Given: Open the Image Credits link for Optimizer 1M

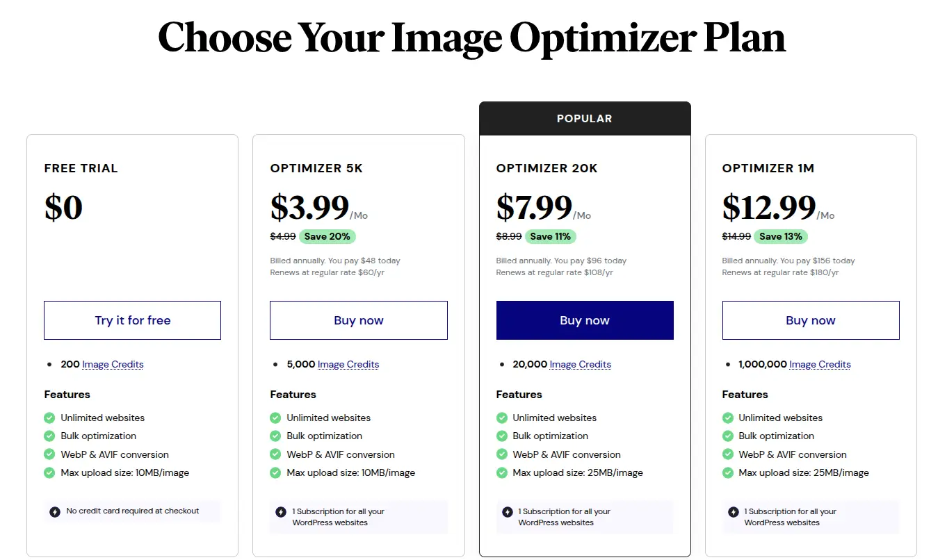Looking at the screenshot, I should (x=820, y=364).
